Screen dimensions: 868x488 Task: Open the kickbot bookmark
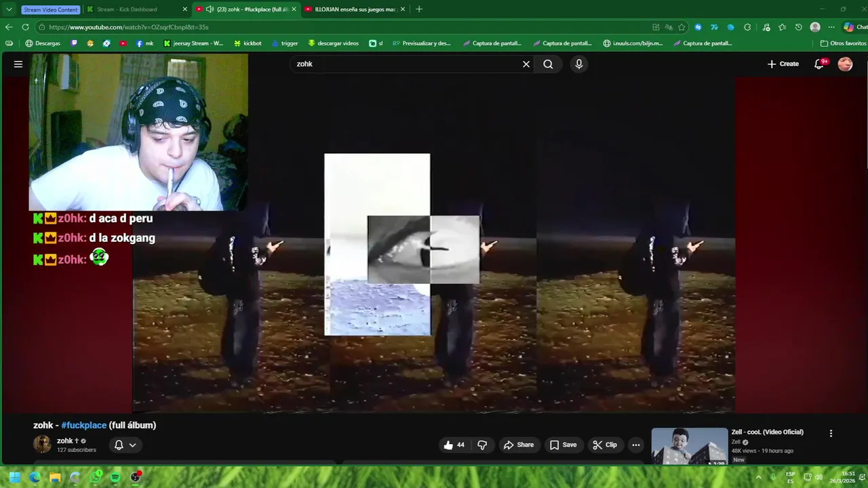pyautogui.click(x=248, y=43)
